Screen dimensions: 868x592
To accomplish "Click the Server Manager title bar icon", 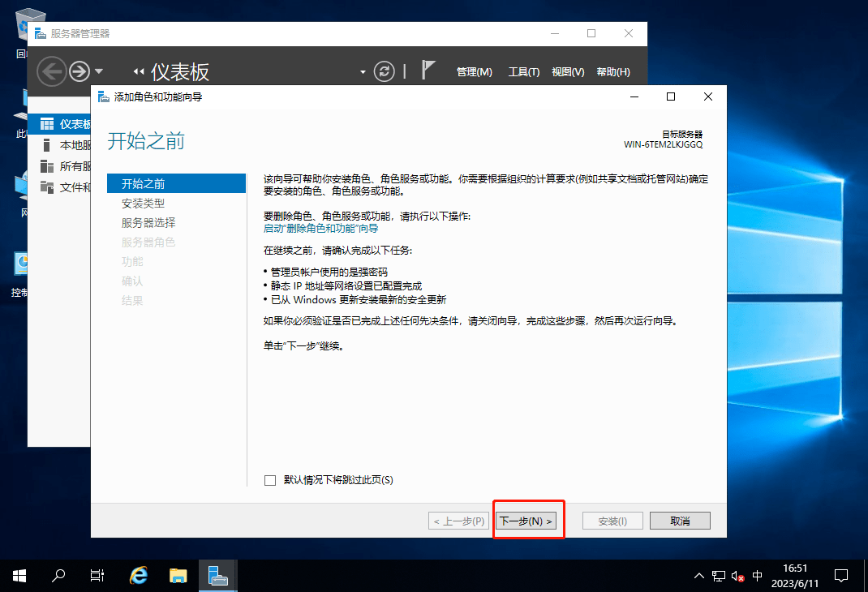I will point(41,34).
